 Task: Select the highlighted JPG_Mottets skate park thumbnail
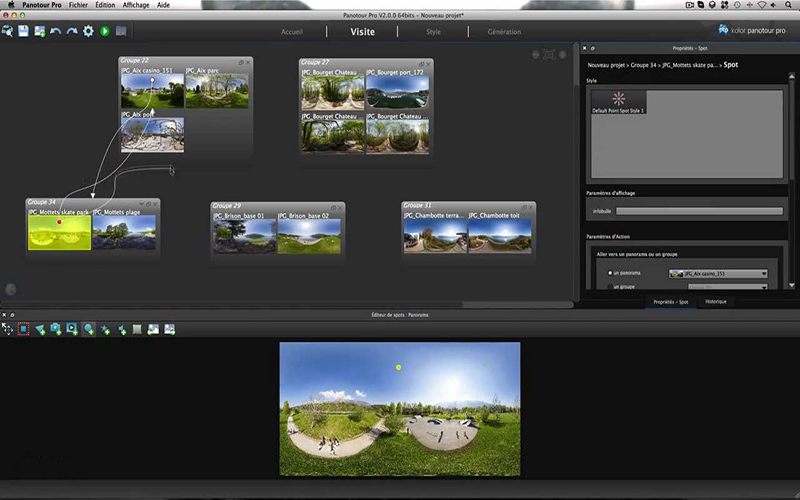(60, 232)
